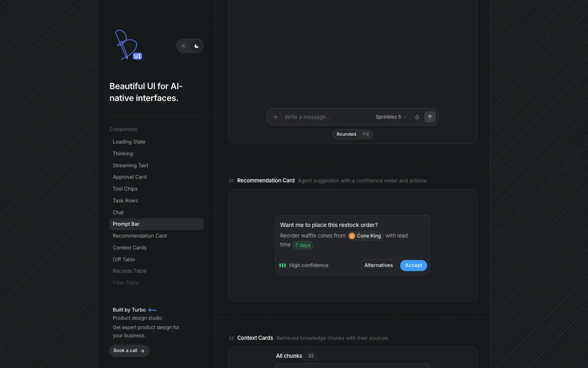Click the 32 count badge beside All chunks
588x368 pixels.
[x=311, y=356]
